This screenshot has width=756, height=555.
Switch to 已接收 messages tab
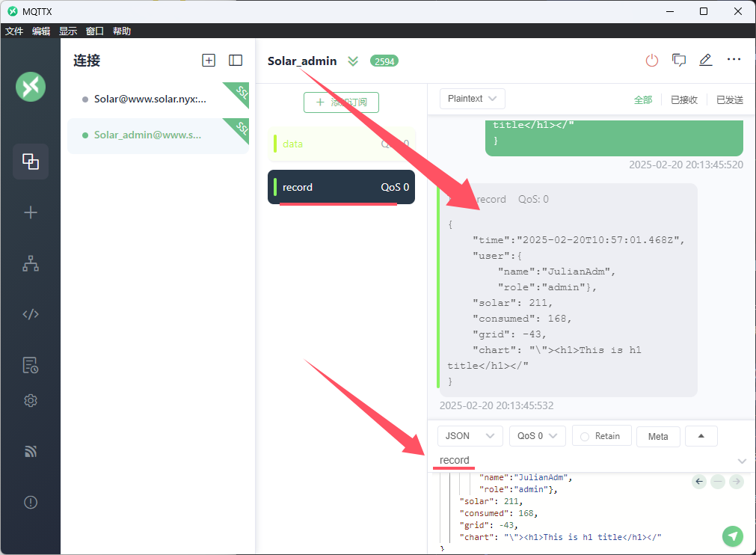683,99
